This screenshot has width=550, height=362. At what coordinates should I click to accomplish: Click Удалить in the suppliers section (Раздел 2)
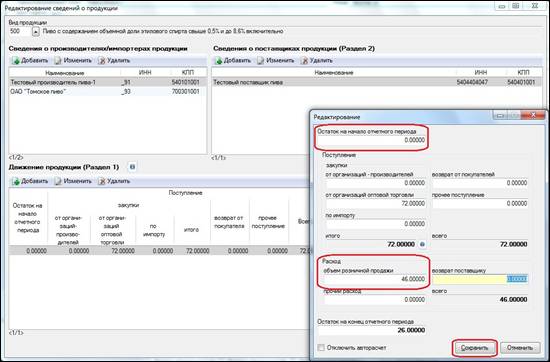tap(317, 60)
